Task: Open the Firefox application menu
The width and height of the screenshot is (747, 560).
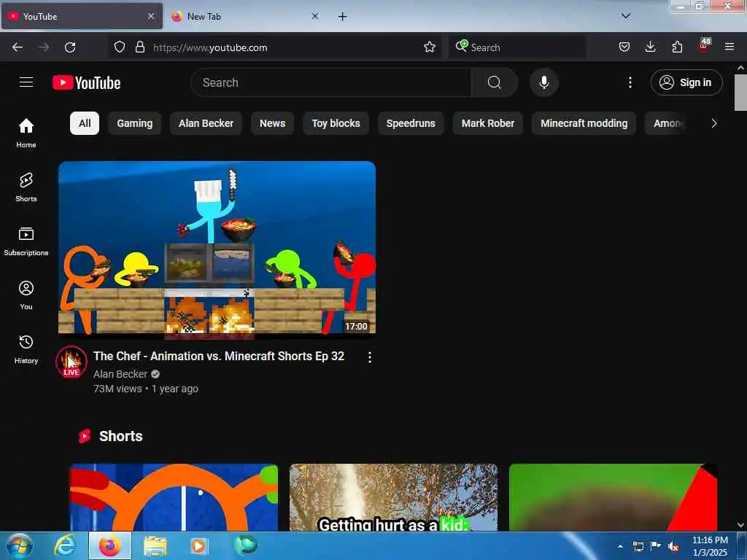Action: tap(729, 47)
